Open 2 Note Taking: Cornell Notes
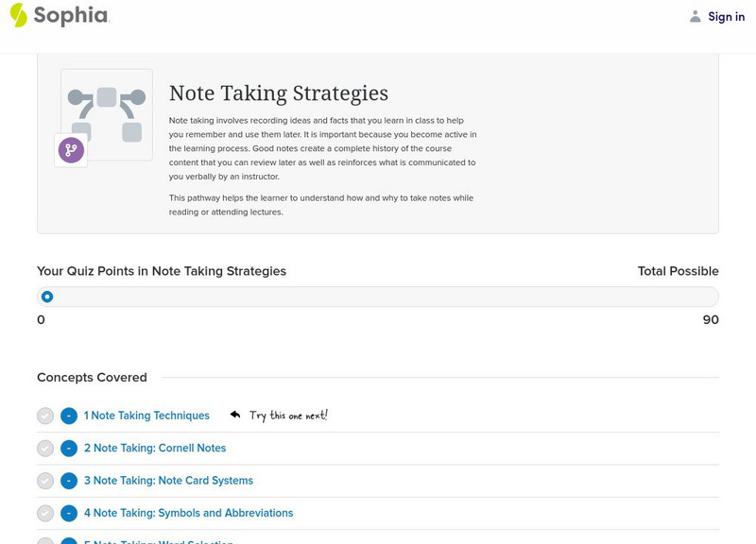Screen dimensions: 756x544 click(155, 449)
